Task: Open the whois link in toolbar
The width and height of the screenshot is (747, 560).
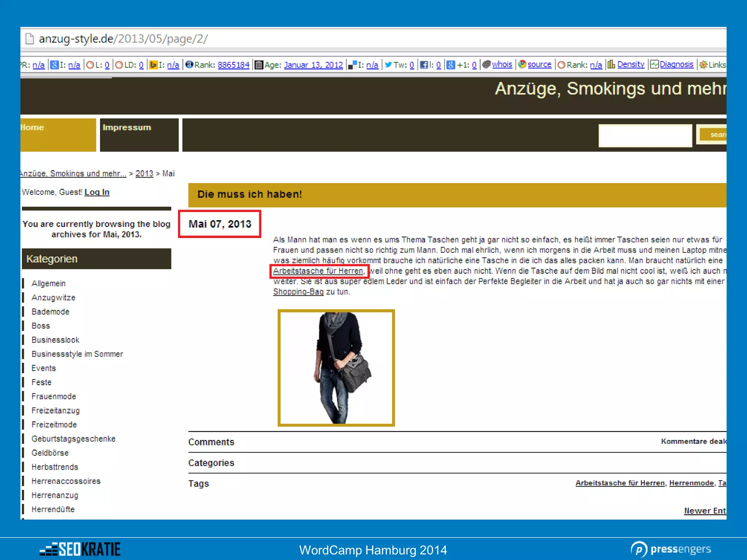Action: click(x=502, y=65)
